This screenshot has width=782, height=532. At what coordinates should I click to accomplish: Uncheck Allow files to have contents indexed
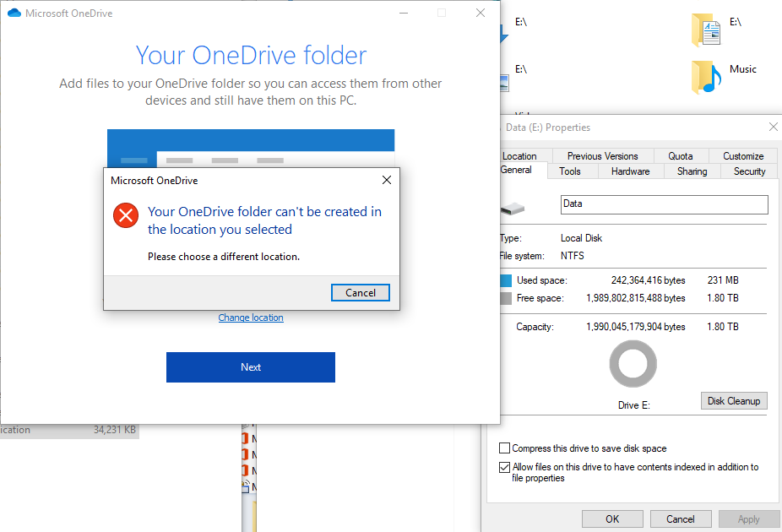(x=505, y=467)
